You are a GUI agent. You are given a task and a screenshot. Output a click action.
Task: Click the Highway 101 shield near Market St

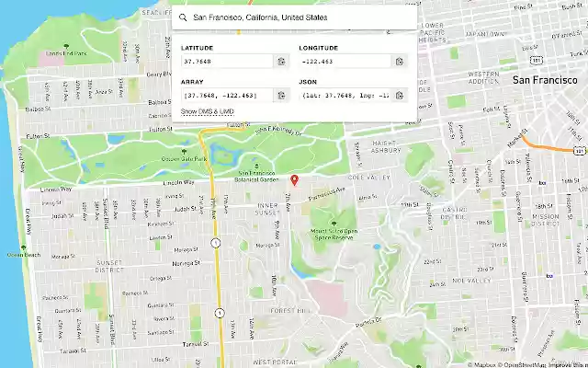[x=580, y=151]
